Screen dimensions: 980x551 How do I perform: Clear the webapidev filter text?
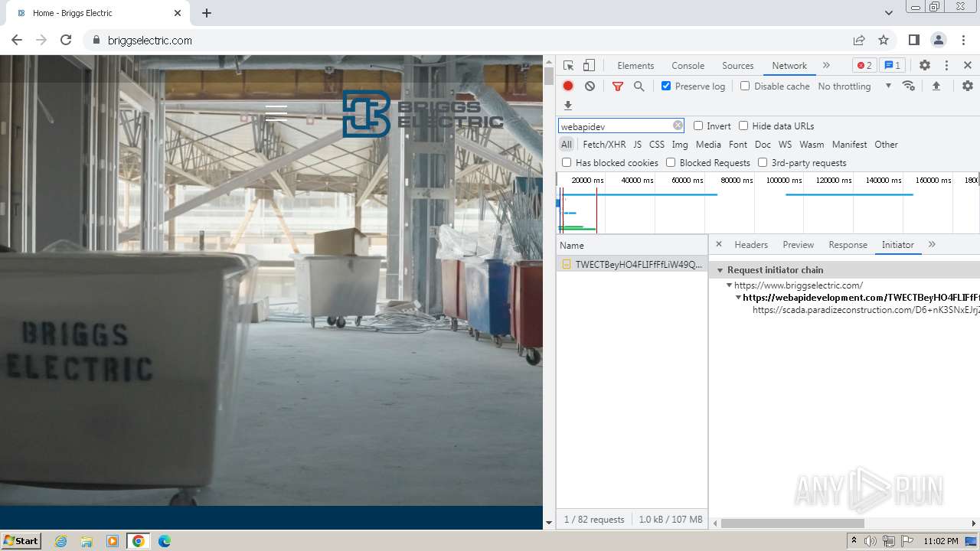[x=678, y=126]
